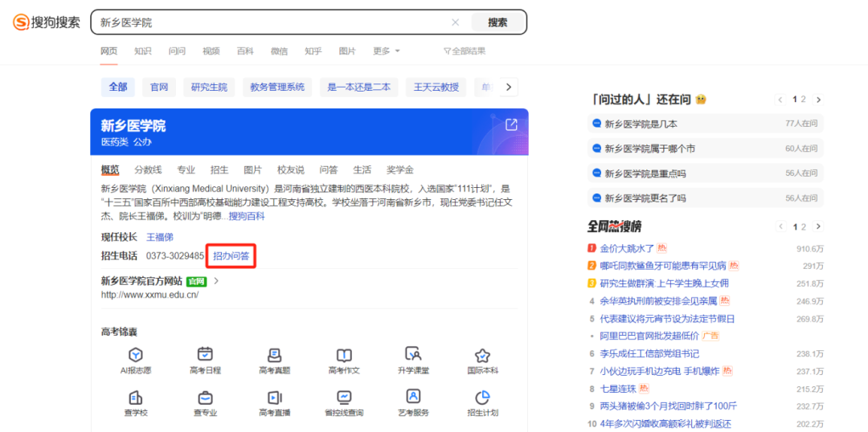
Task: Click the emoji icon next to 还在问
Action: click(701, 100)
